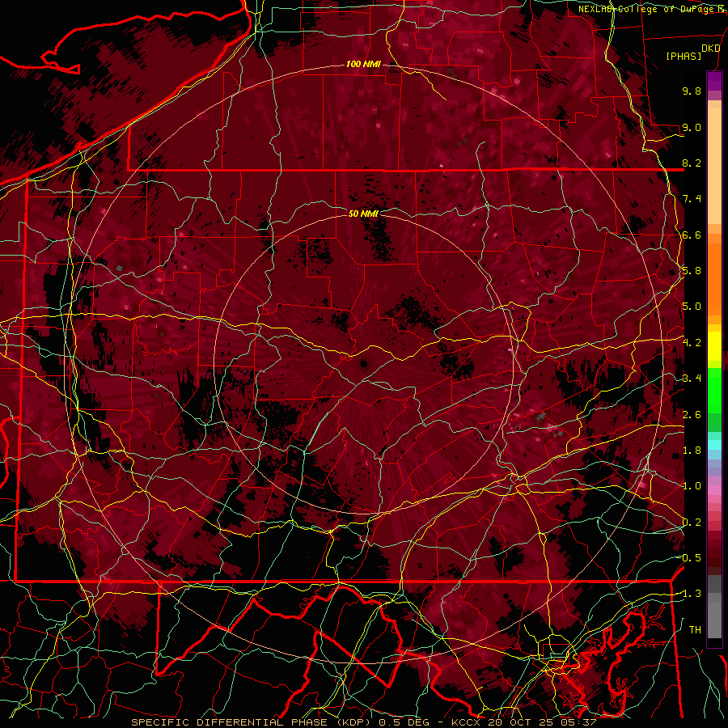The height and width of the screenshot is (728, 728).
Task: Click the gray segment at the scale bottom
Action: coord(714,620)
